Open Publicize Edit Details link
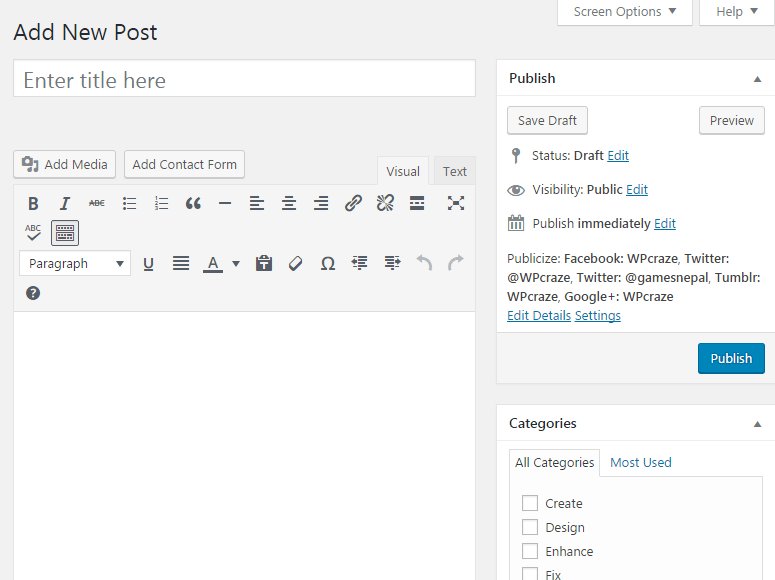The width and height of the screenshot is (775, 580). point(539,315)
